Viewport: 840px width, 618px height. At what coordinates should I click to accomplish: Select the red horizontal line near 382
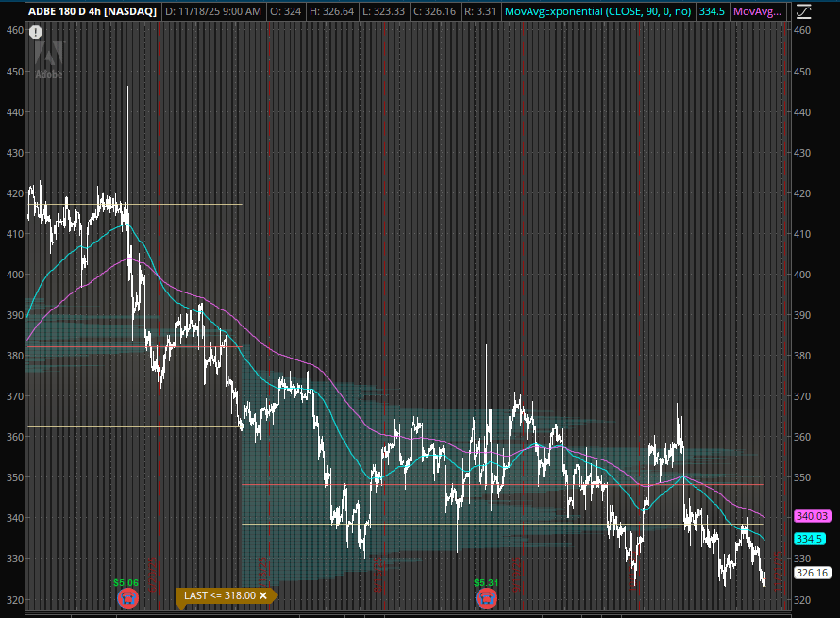pos(134,347)
